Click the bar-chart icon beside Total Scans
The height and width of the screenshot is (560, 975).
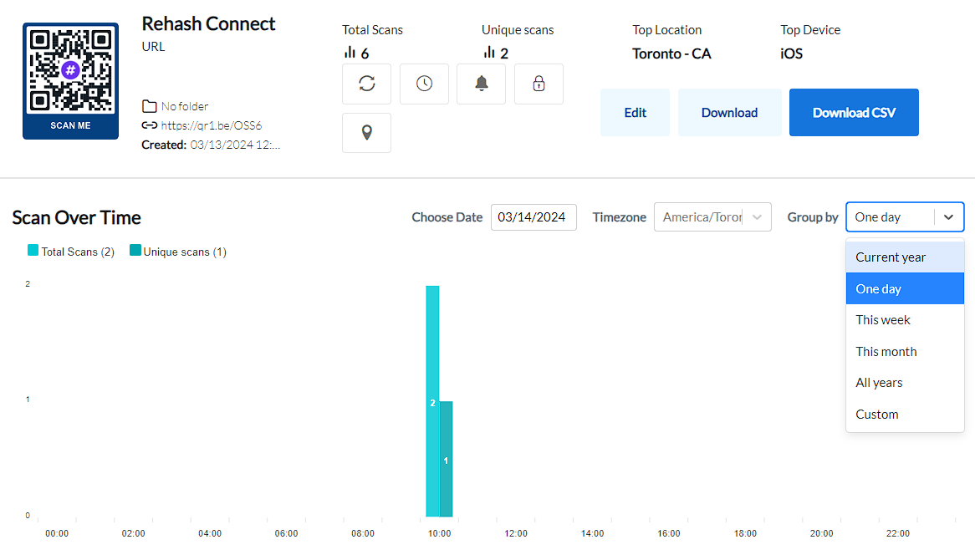[349, 52]
